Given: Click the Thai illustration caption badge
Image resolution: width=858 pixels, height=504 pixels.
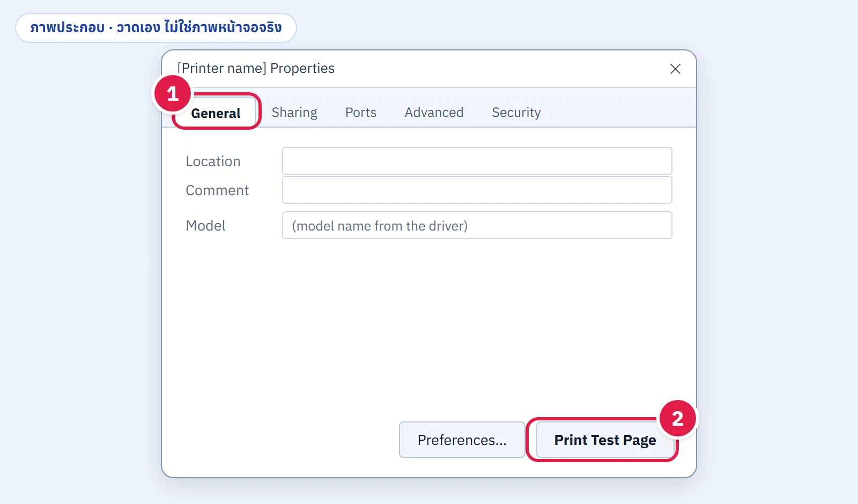Looking at the screenshot, I should point(156,28).
